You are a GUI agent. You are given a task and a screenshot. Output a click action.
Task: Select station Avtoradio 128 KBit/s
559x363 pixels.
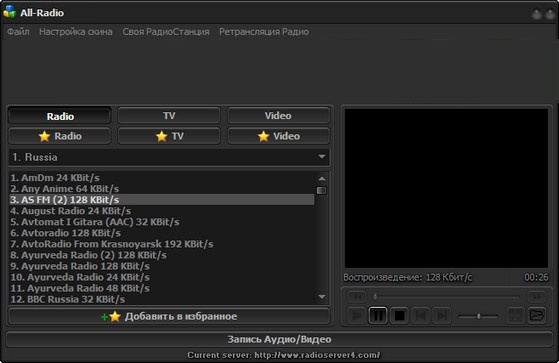162,233
